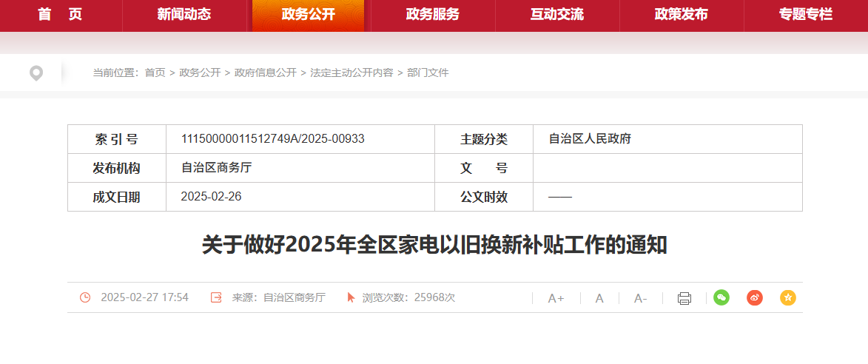Decrease font size with A-

point(641,298)
